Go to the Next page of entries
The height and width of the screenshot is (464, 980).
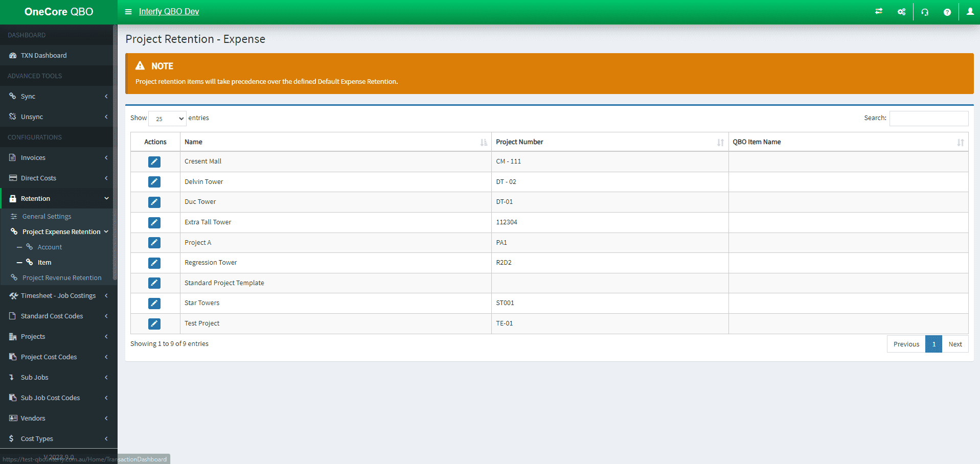pos(955,344)
